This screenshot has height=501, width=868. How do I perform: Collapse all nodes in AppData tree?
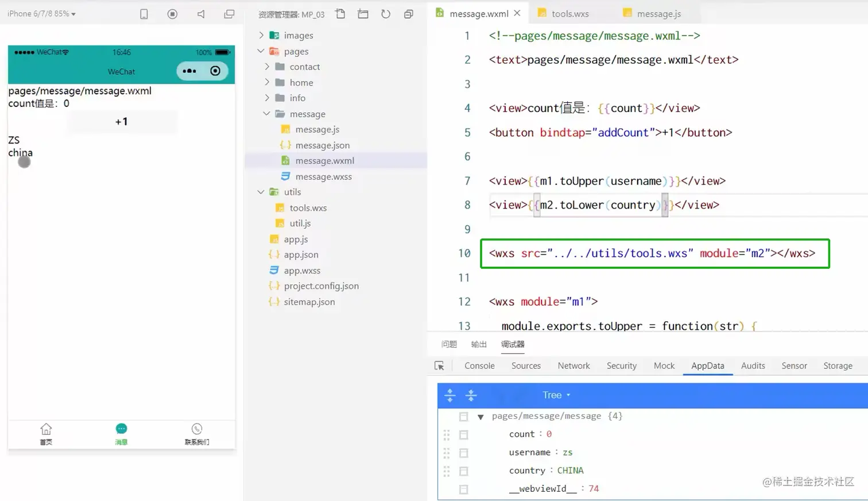point(471,395)
